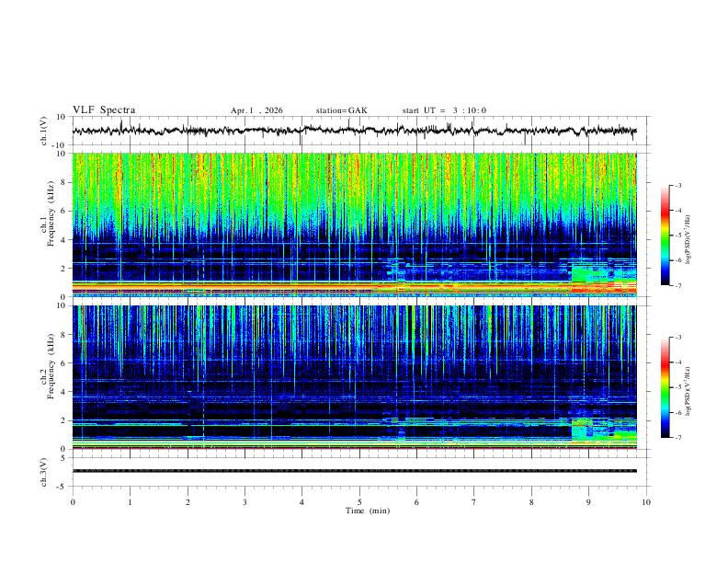Select the Time (min) axis label
The width and height of the screenshot is (728, 563).
click(x=366, y=511)
